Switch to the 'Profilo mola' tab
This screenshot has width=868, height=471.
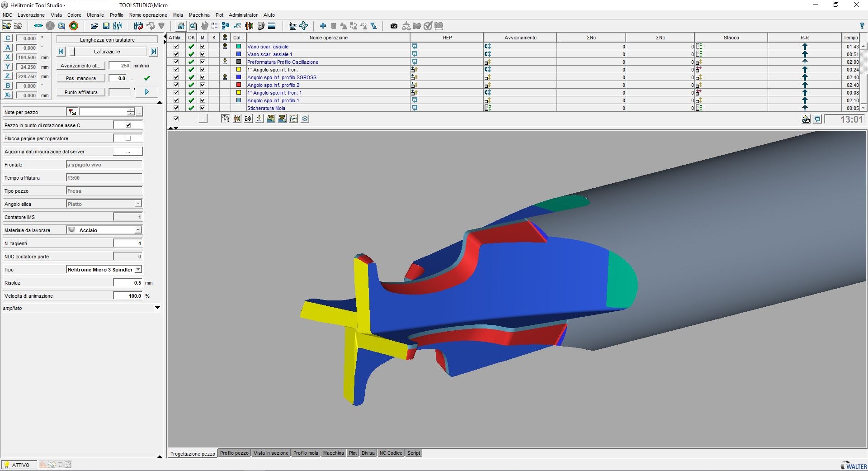coord(306,453)
